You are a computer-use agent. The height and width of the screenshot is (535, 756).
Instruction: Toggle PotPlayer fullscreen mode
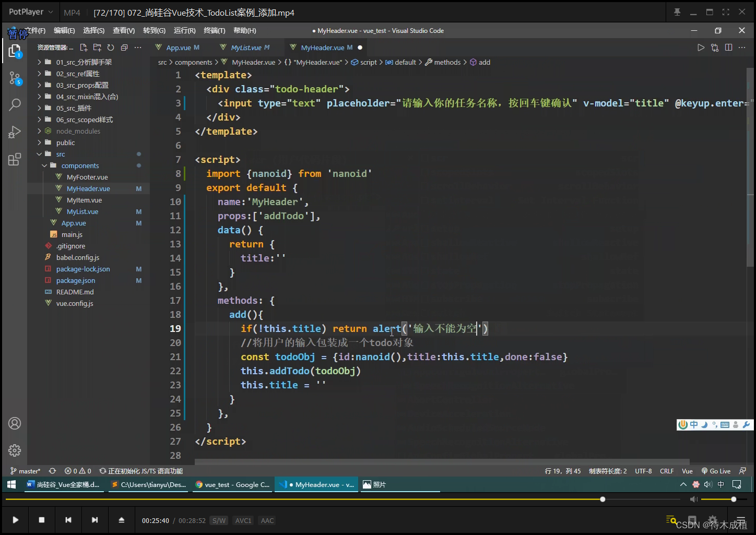726,12
